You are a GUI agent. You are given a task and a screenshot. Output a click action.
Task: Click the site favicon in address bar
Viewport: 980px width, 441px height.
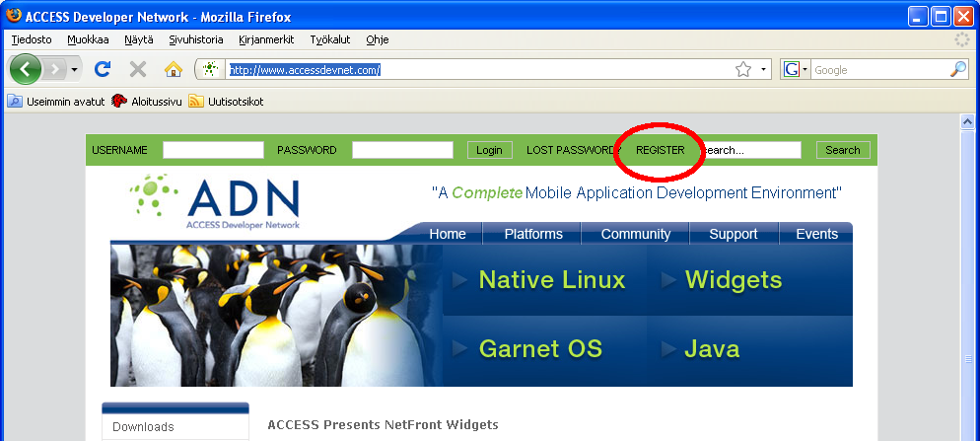pos(211,69)
